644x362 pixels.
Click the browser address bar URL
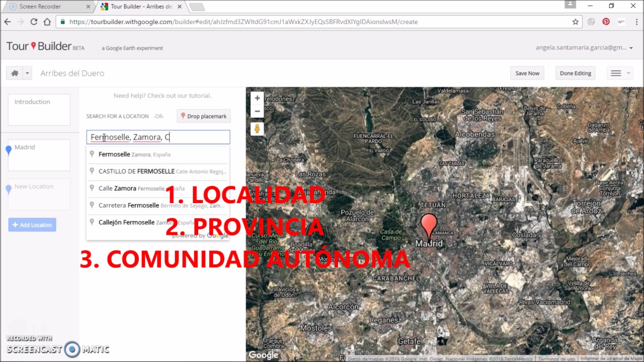click(x=244, y=22)
